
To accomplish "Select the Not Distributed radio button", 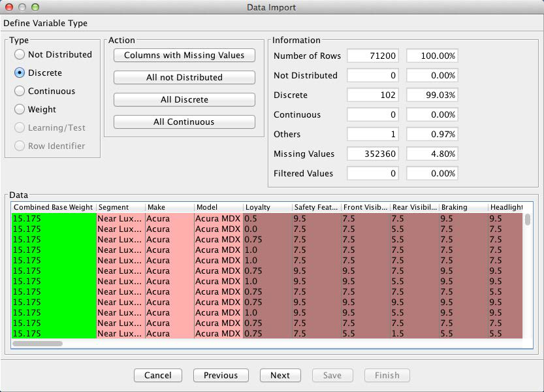I will (20, 55).
